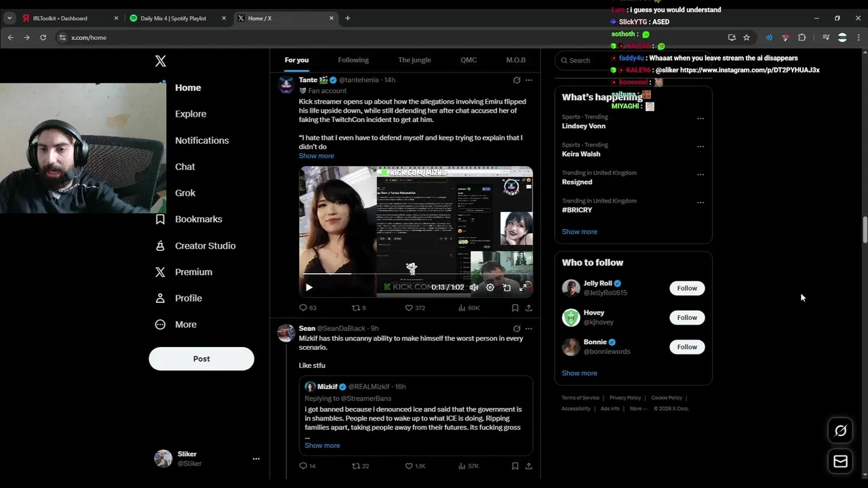Image resolution: width=868 pixels, height=488 pixels.
Task: Open more options on Tante's post
Action: point(529,80)
